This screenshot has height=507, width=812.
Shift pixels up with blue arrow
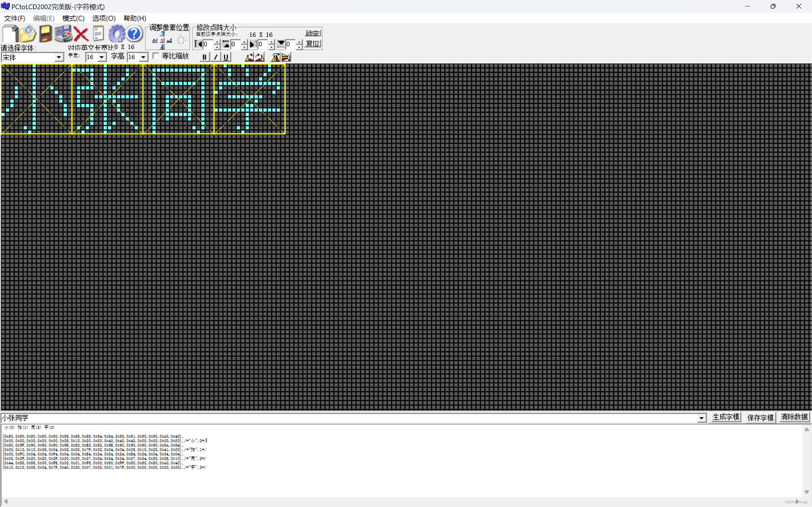pos(162,34)
